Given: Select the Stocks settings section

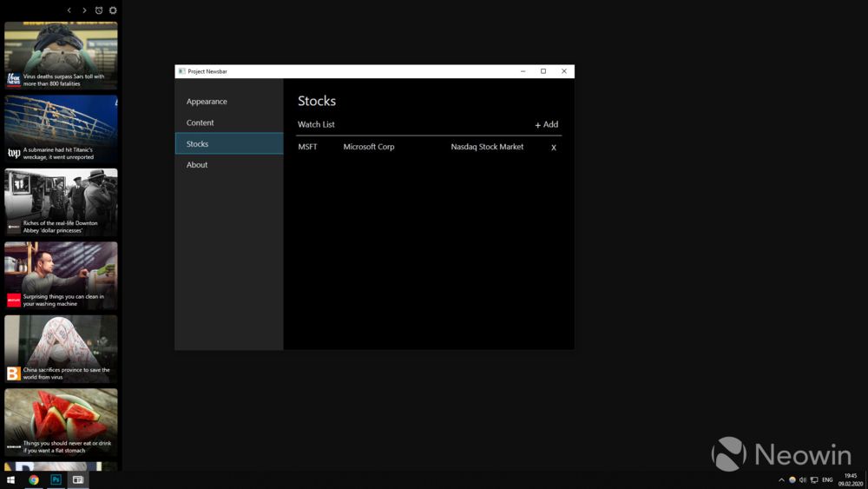Looking at the screenshot, I should click(x=229, y=143).
